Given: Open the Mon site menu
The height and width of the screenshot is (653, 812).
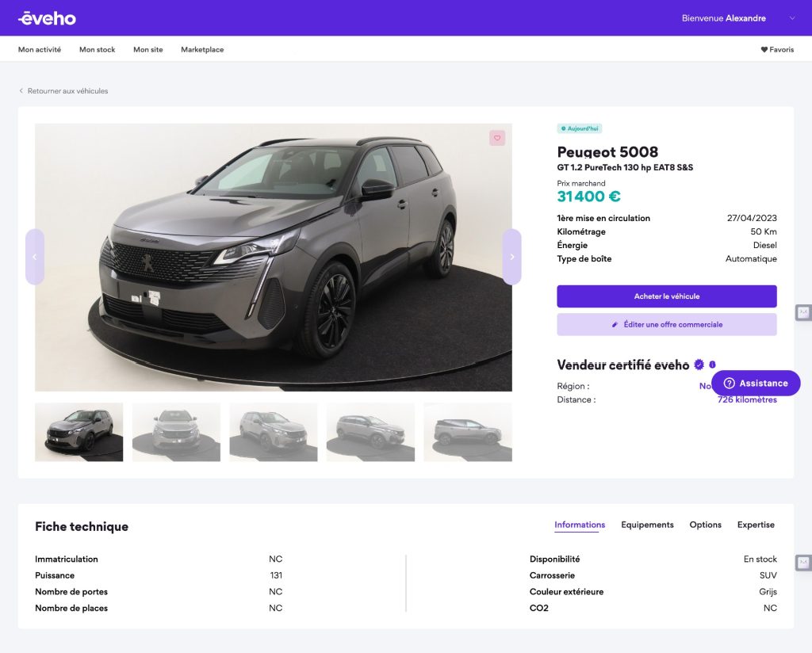Looking at the screenshot, I should pyautogui.click(x=148, y=50).
